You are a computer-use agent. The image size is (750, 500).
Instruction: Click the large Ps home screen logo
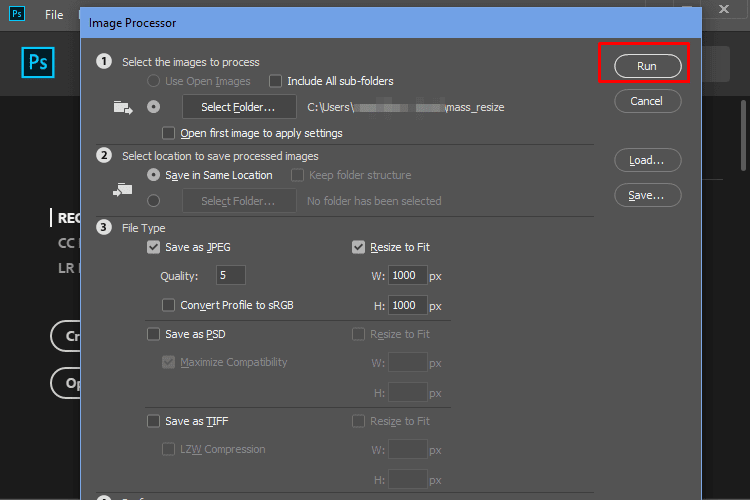[38, 63]
